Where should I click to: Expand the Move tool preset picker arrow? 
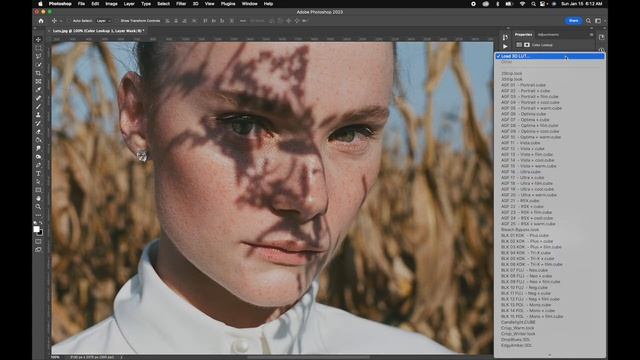click(x=61, y=21)
